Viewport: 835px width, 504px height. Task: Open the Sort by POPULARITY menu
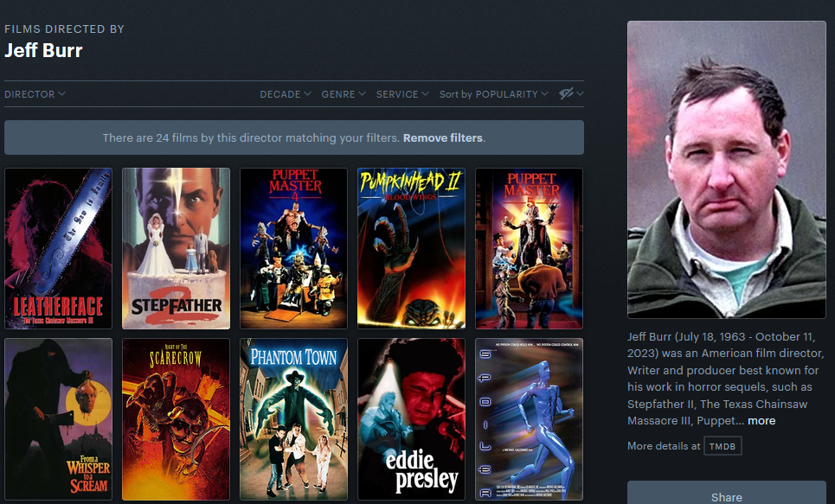click(494, 94)
